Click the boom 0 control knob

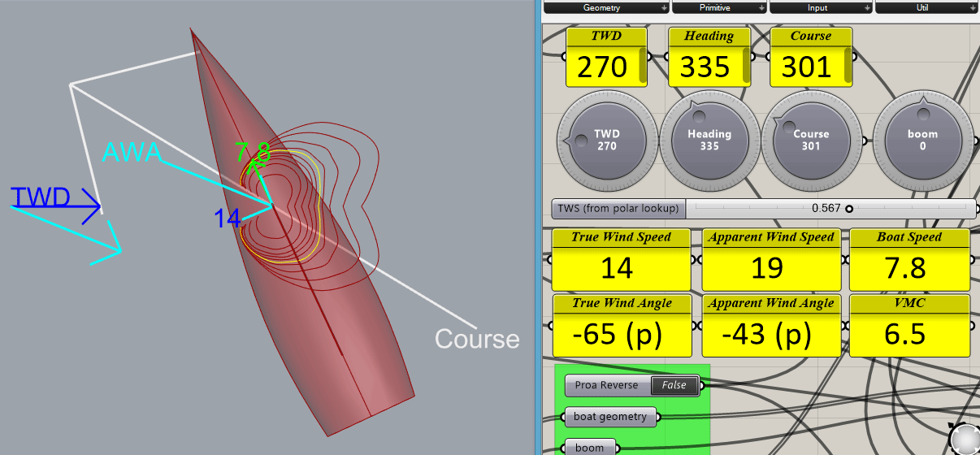[922, 140]
